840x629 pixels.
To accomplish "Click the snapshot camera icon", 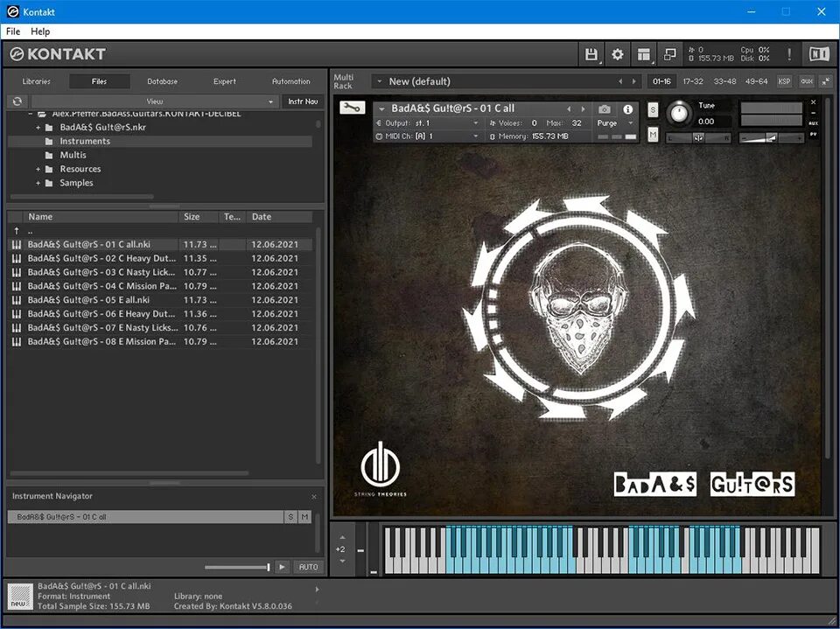I will point(605,109).
